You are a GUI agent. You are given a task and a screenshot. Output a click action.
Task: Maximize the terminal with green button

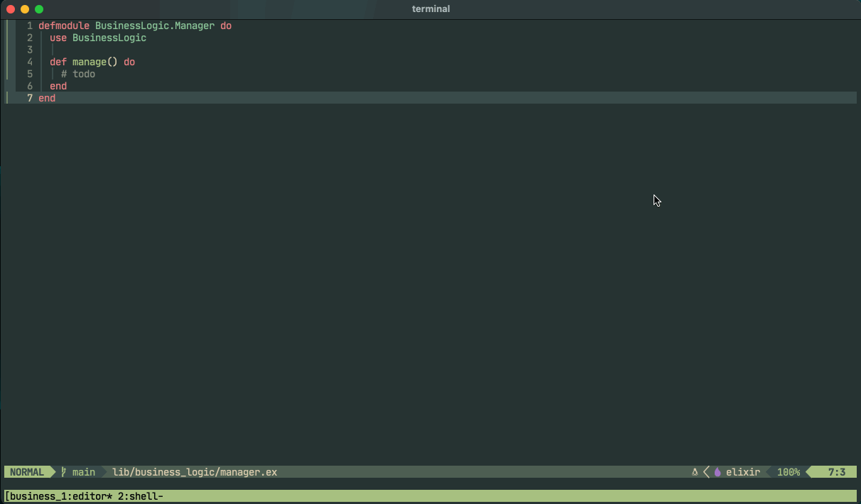(39, 9)
